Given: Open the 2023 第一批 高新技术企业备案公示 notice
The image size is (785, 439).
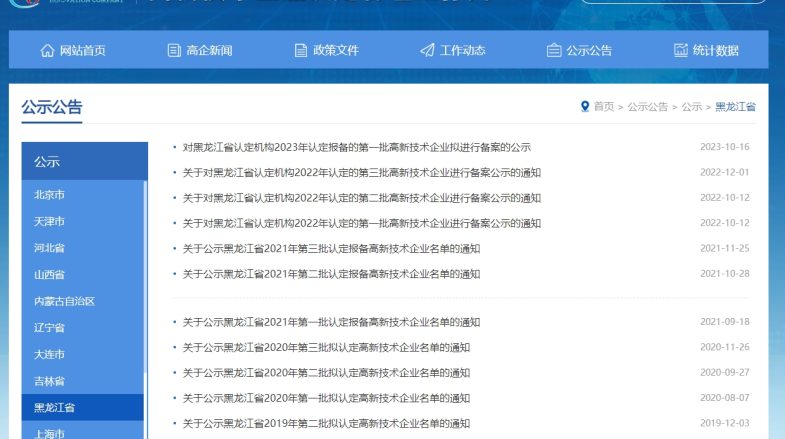Looking at the screenshot, I should (x=356, y=147).
